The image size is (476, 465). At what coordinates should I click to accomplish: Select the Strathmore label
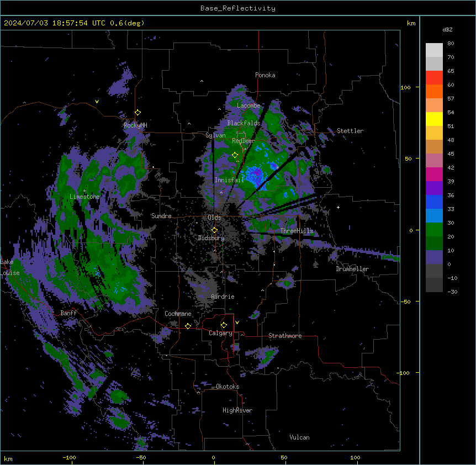click(x=285, y=336)
